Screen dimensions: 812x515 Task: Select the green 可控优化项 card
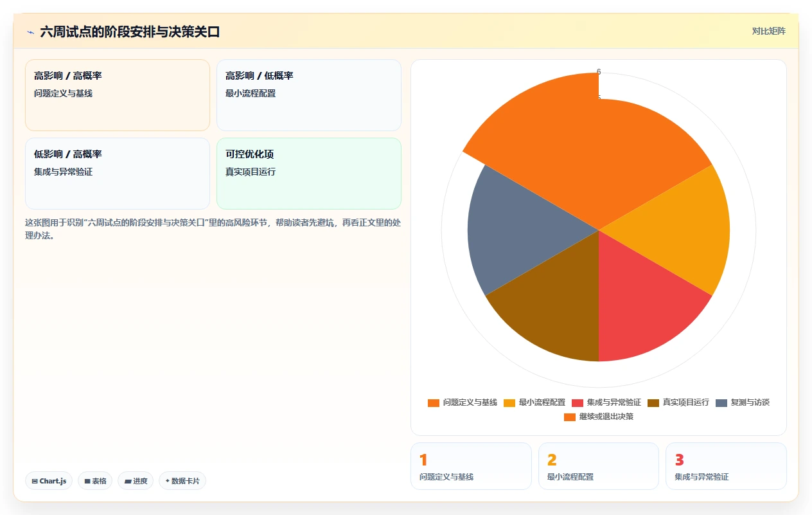309,174
